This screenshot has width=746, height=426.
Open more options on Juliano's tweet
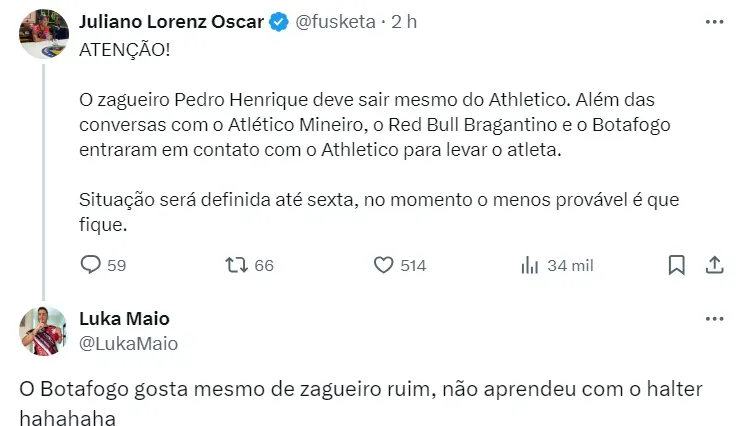tap(714, 21)
